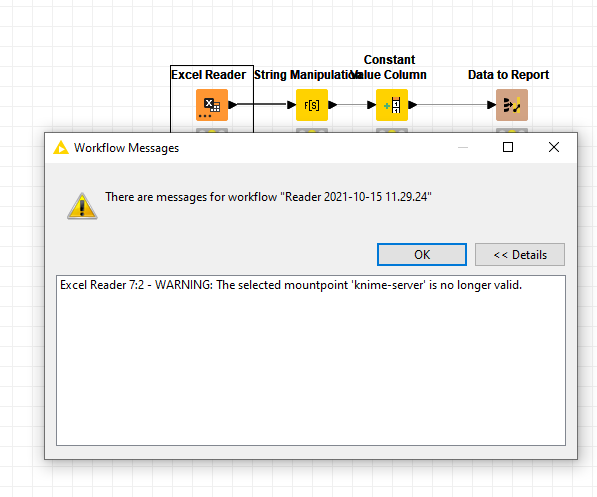This screenshot has width=597, height=497.
Task: Click the Constant Value Column output port
Action: click(413, 104)
